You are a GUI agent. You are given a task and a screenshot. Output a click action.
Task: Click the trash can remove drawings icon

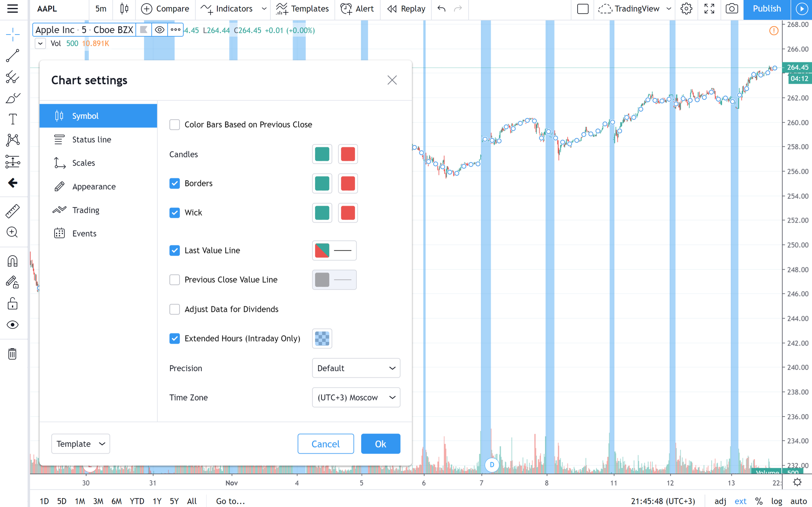tap(13, 354)
